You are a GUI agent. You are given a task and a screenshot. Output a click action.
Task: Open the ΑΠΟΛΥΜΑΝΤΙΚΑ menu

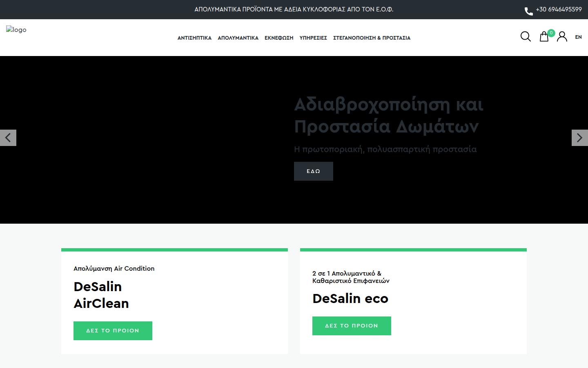click(x=238, y=38)
